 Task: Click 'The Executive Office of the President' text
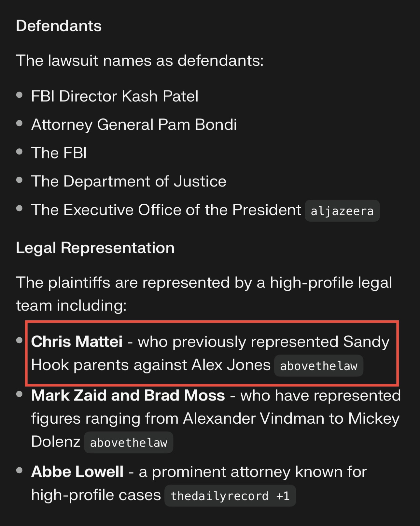click(x=166, y=210)
